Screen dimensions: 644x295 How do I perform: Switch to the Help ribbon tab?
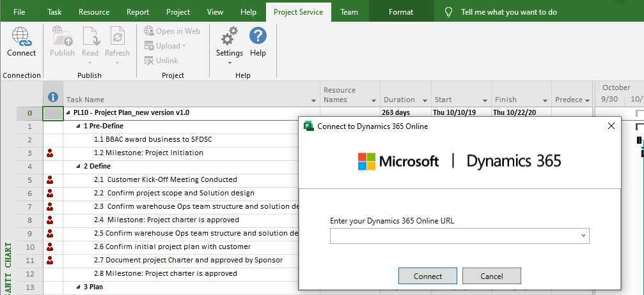[x=248, y=12]
